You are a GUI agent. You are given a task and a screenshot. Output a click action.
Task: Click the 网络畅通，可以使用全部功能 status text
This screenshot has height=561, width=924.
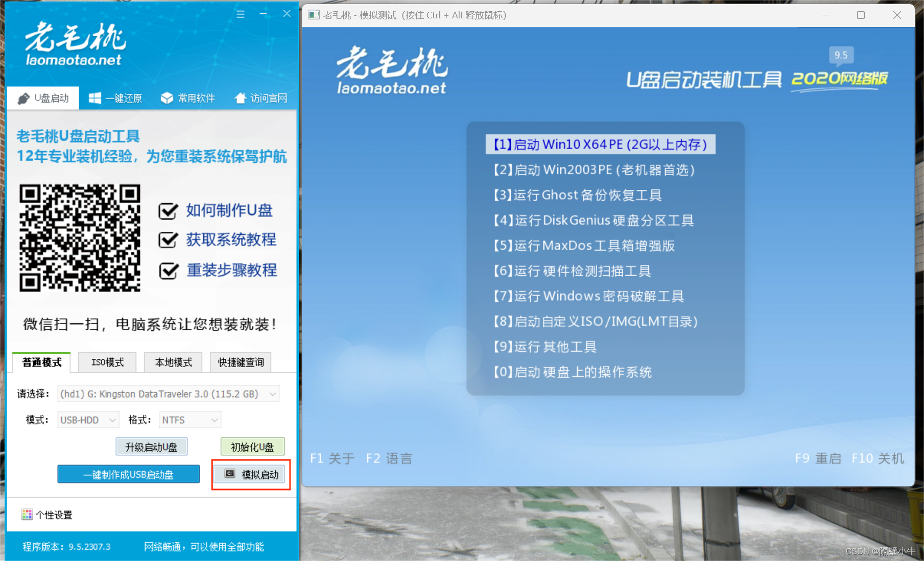tap(204, 547)
